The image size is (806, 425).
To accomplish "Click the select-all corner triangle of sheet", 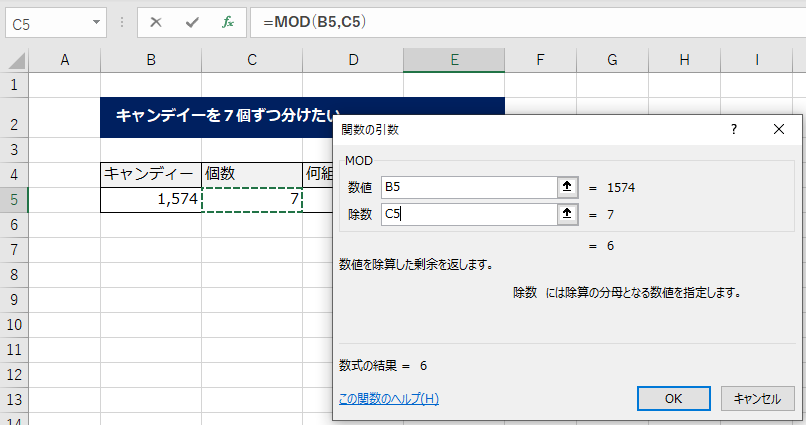I will click(15, 61).
